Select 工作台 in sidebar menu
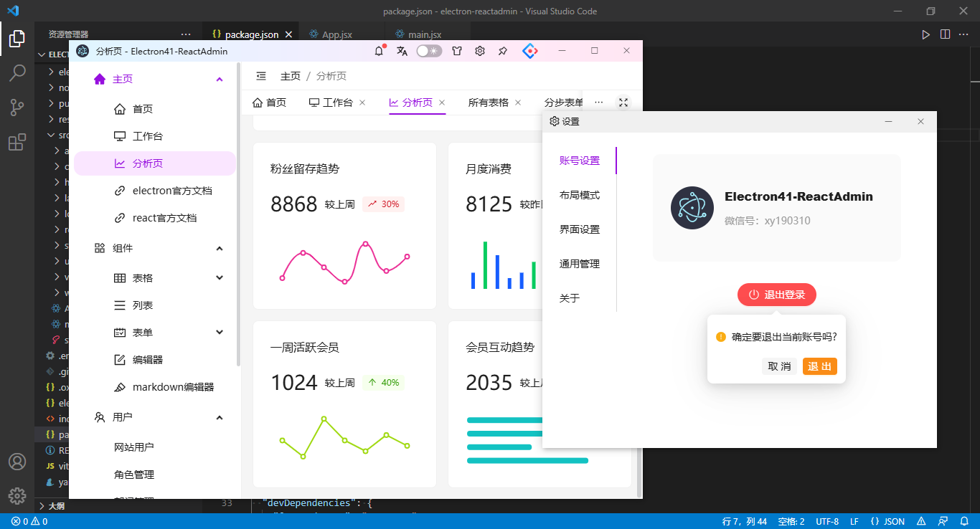Image resolution: width=980 pixels, height=529 pixels. pos(155,136)
